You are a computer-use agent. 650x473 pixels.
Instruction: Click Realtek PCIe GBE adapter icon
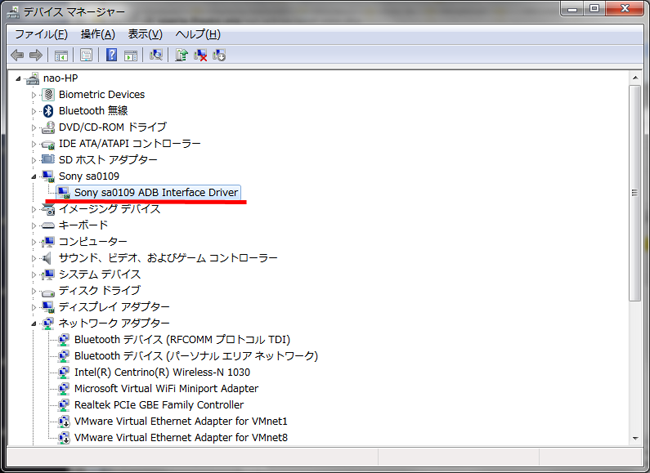[x=63, y=405]
